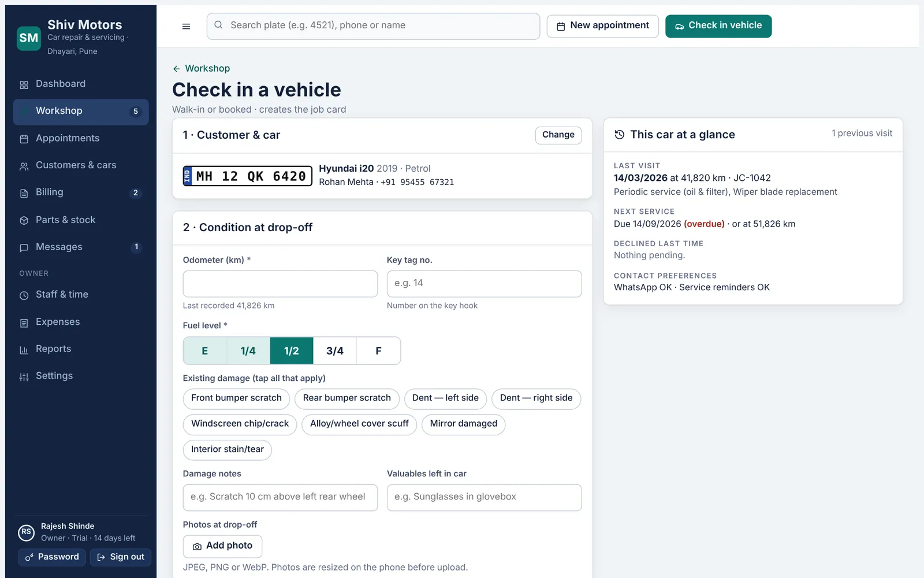Click the Staff & time clock icon
924x578 pixels.
click(24, 295)
